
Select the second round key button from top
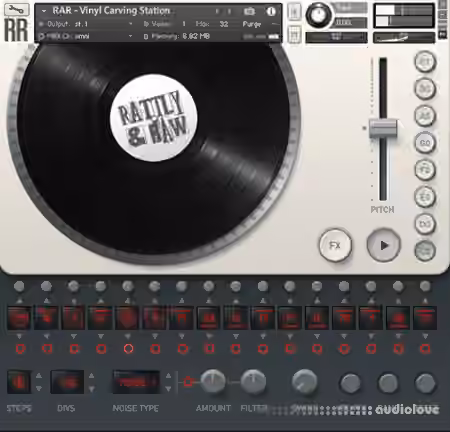425,89
